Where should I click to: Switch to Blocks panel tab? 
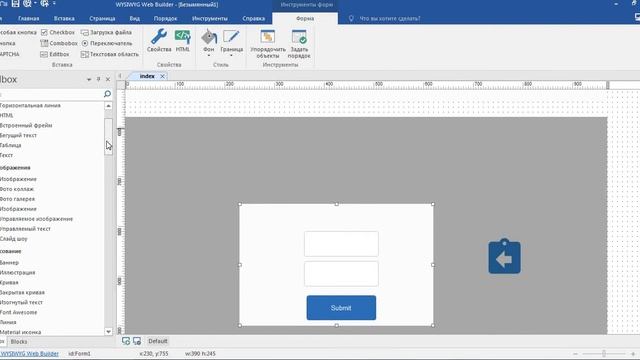click(19, 342)
